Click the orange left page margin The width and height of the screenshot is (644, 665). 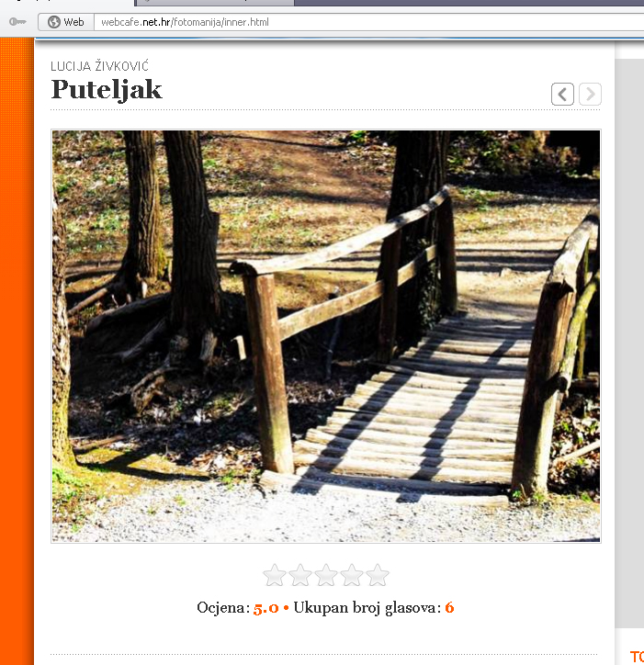[x=17, y=351]
